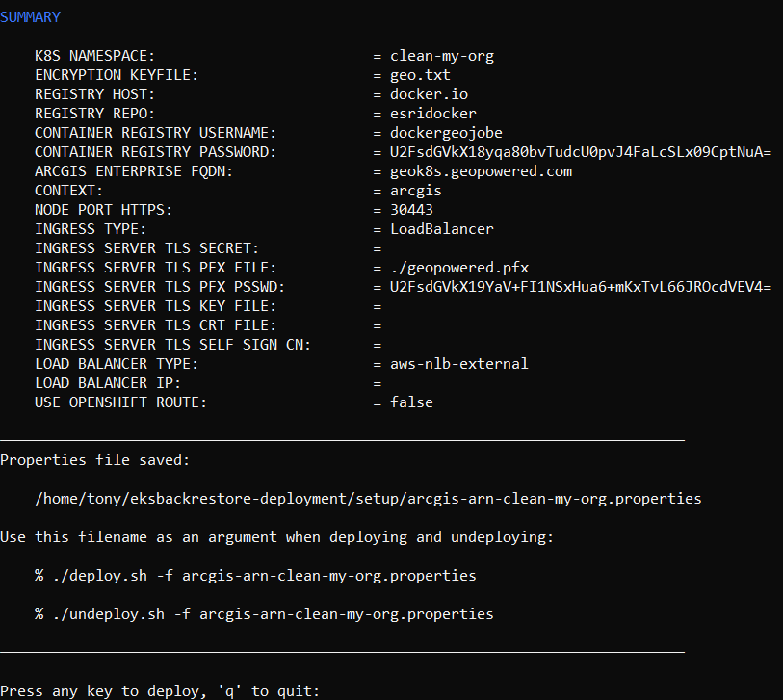Click the full properties file path

368,499
